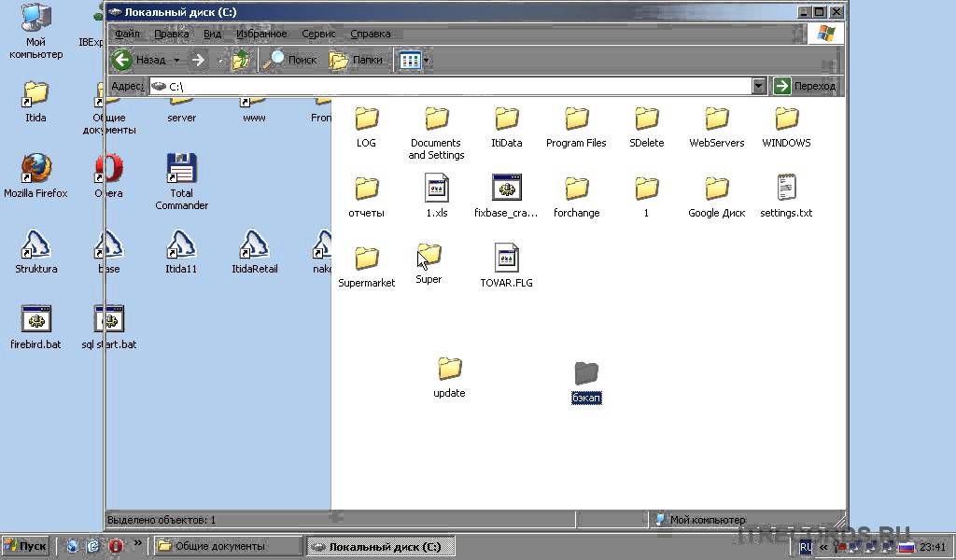Image resolution: width=956 pixels, height=560 pixels.
Task: Select the Itida11 desktop shortcut
Action: click(x=181, y=252)
